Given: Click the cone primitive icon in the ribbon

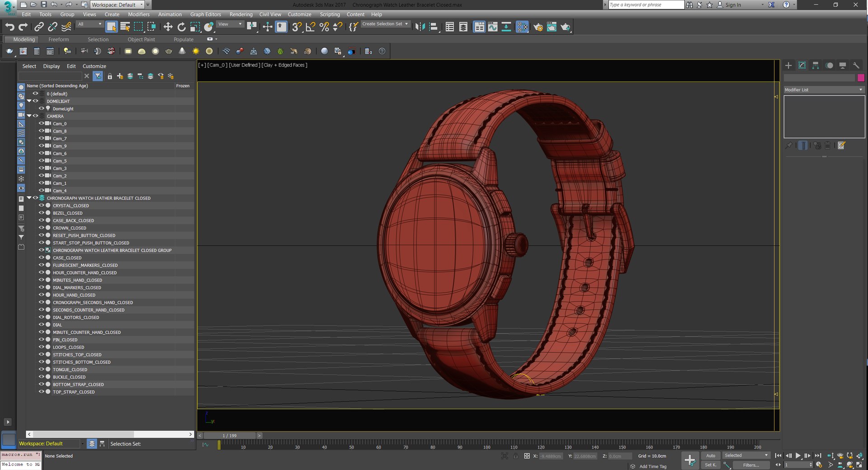Looking at the screenshot, I should point(182,51).
